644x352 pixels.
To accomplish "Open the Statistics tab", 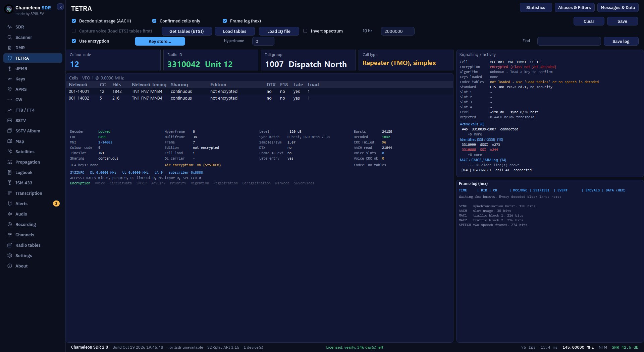I will [x=536, y=7].
